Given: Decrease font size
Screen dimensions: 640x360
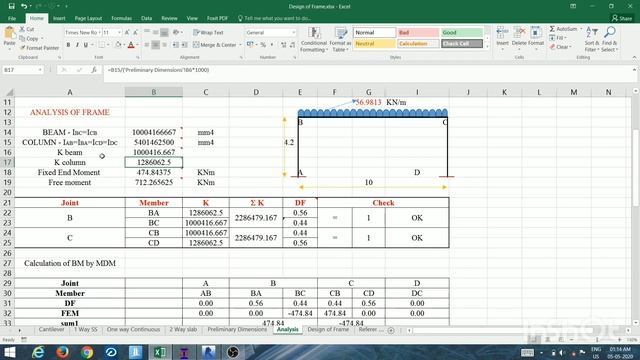Looking at the screenshot, I should [x=136, y=32].
